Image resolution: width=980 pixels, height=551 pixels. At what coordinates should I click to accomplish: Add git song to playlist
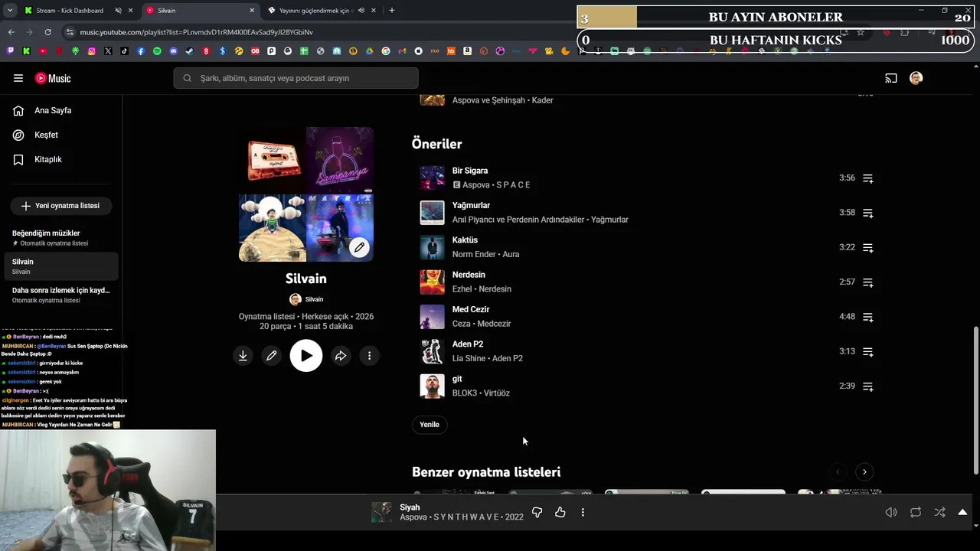click(x=868, y=386)
